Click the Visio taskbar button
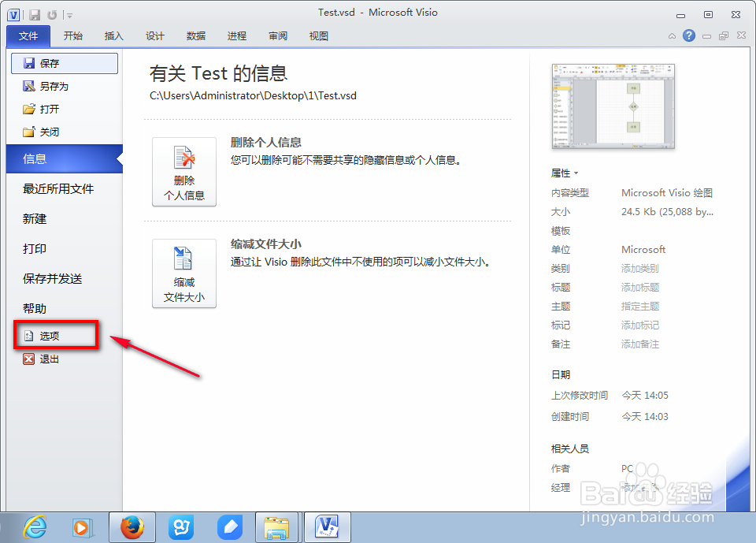 coord(327,527)
